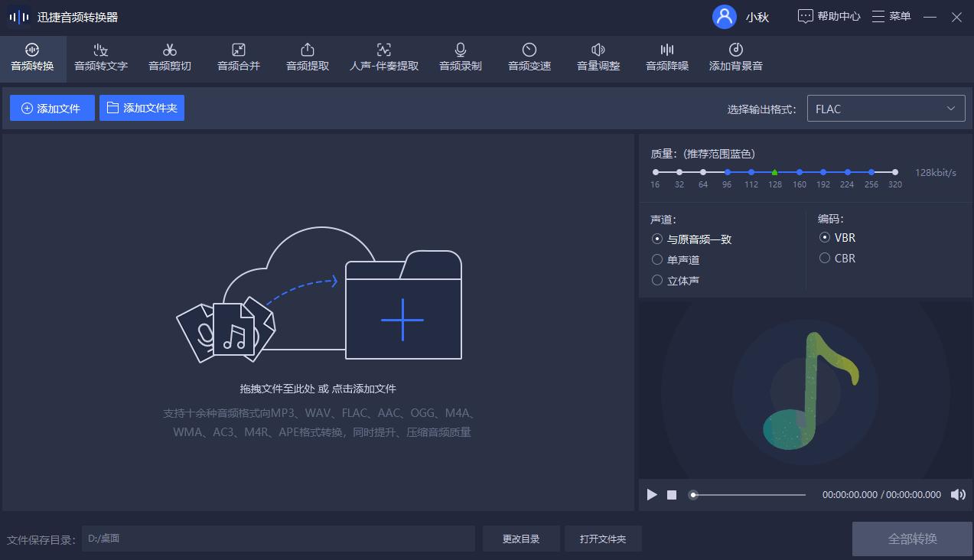Viewport: 974px width, 560px height.
Task: Open the 音频合并 audio merge tool
Action: (238, 57)
